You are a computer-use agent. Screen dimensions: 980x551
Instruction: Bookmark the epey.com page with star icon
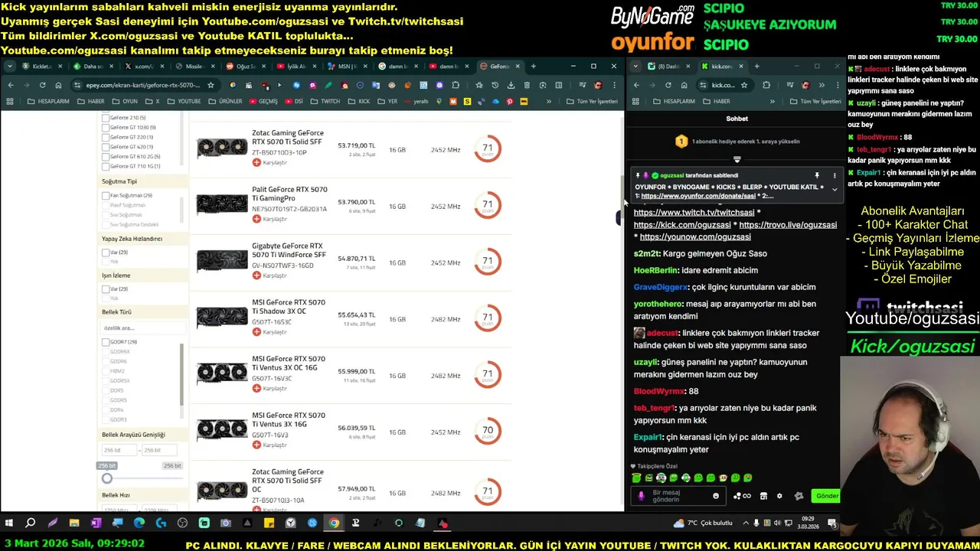click(x=211, y=85)
